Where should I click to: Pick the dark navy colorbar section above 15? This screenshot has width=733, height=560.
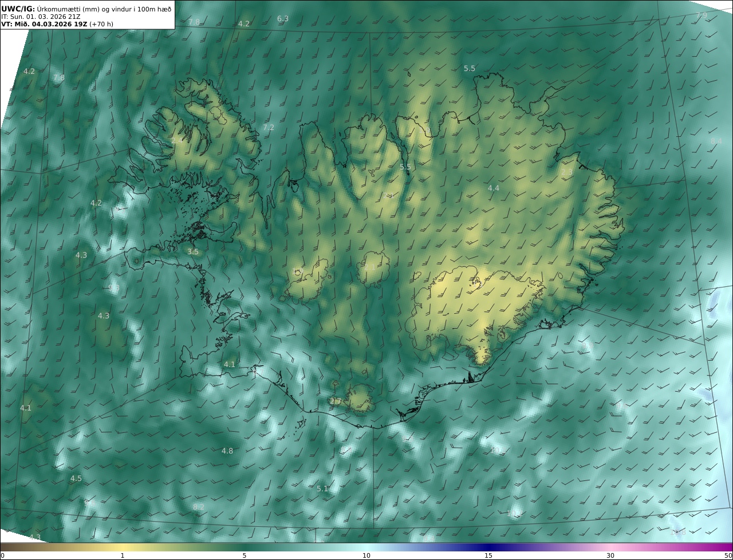tap(488, 547)
